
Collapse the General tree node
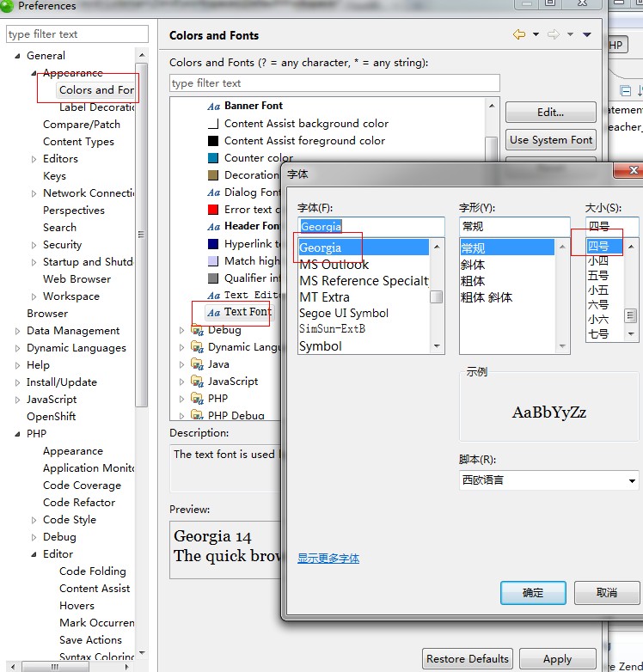coord(17,56)
